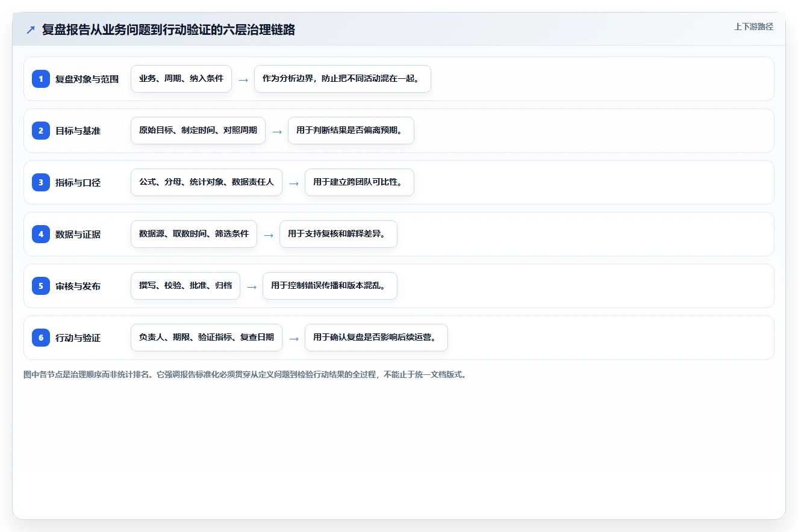Click the arrow in the 审核与发布 row
This screenshot has height=532, width=798.
[x=252, y=286]
